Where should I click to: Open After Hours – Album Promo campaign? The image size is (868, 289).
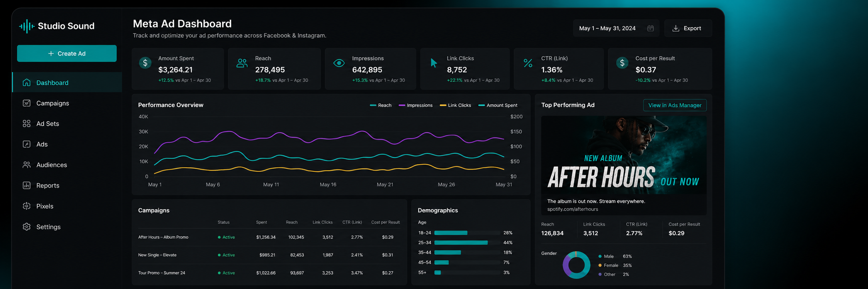click(163, 237)
